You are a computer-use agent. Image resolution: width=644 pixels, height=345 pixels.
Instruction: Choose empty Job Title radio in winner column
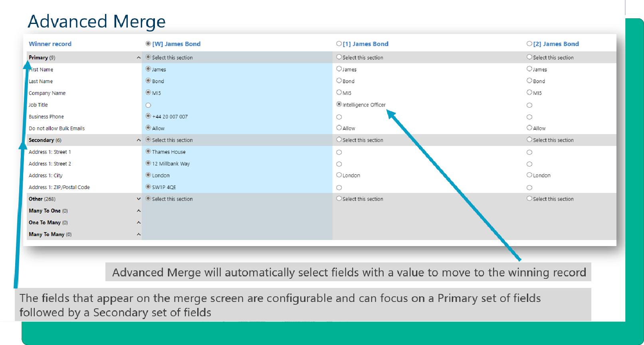pyautogui.click(x=149, y=105)
